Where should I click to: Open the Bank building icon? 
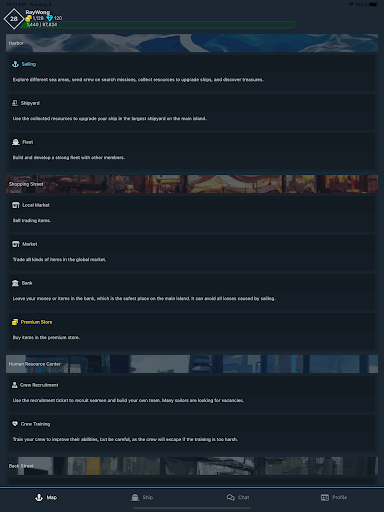pos(15,283)
